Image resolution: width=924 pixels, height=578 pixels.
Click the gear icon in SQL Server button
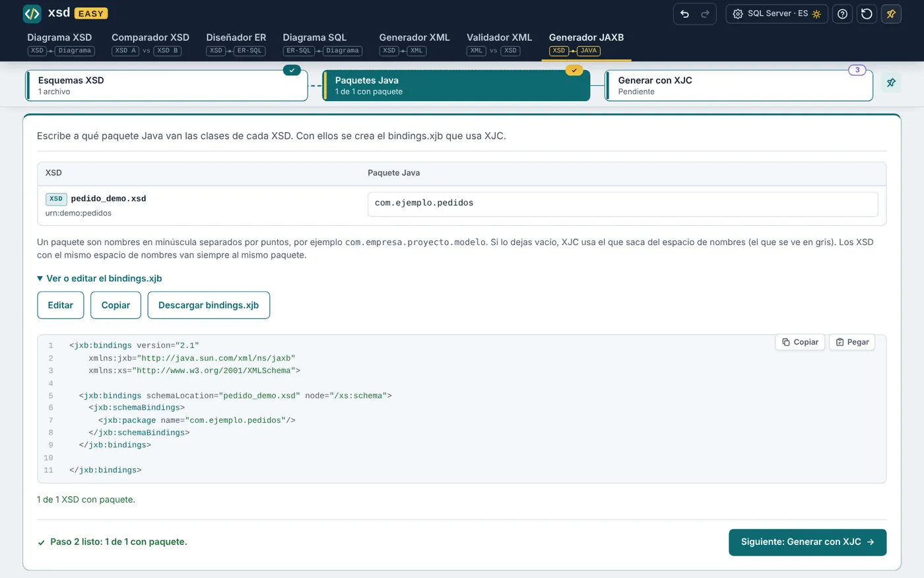click(738, 14)
